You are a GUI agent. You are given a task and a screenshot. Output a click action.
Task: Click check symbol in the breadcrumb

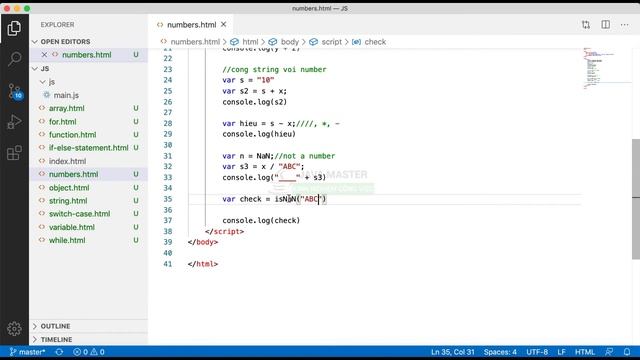pos(375,42)
